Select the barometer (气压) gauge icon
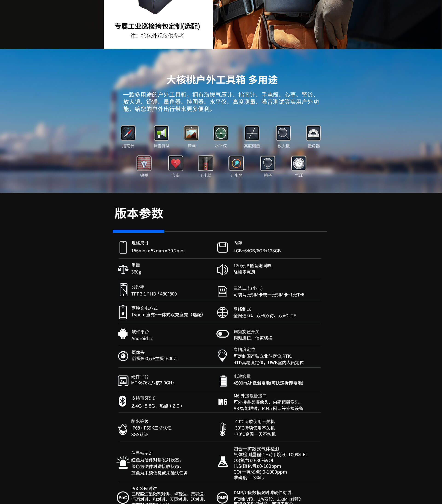 (x=299, y=163)
